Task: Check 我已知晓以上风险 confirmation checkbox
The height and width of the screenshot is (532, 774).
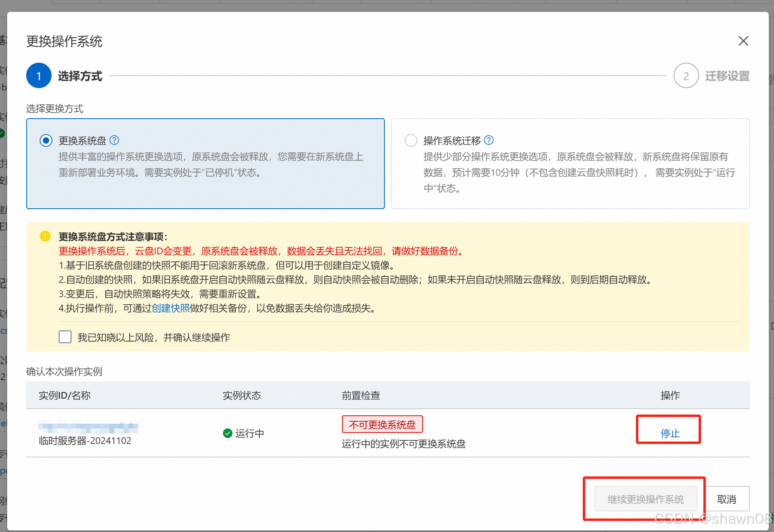Action: pyautogui.click(x=65, y=337)
